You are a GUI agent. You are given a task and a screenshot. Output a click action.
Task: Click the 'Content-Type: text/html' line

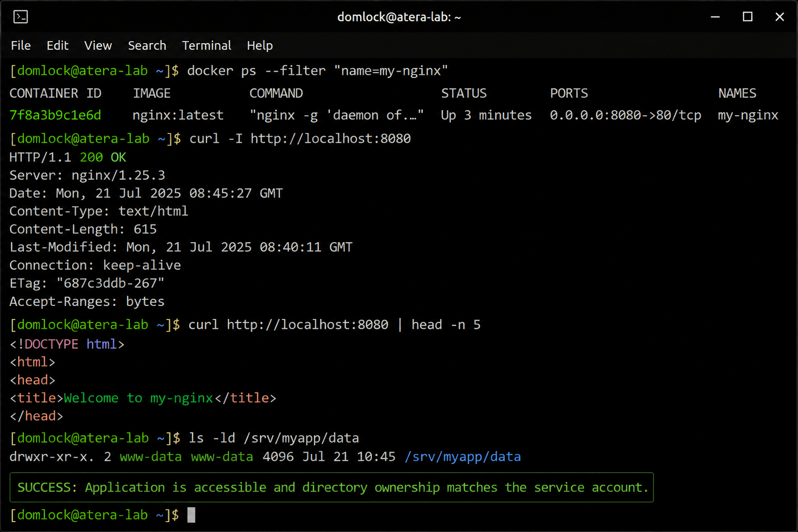[99, 211]
